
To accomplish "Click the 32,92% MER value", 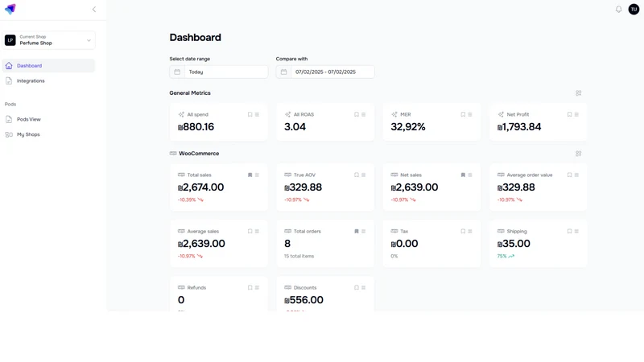I will pyautogui.click(x=408, y=127).
